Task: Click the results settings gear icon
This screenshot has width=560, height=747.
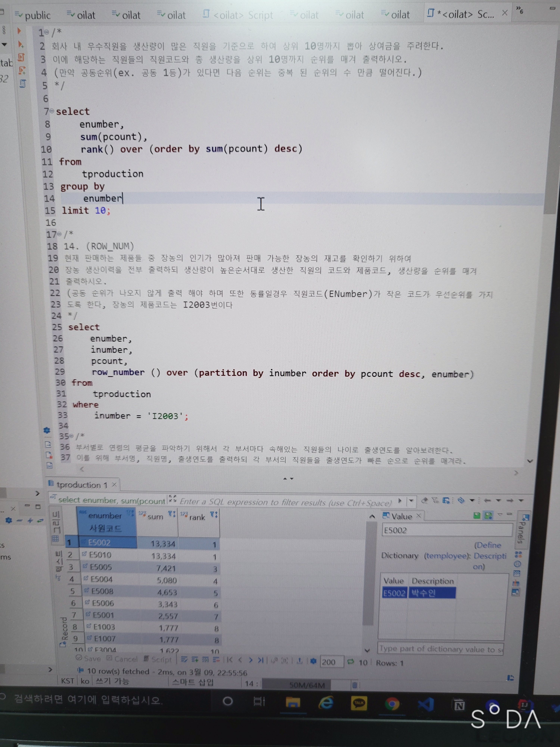Action: 313,661
